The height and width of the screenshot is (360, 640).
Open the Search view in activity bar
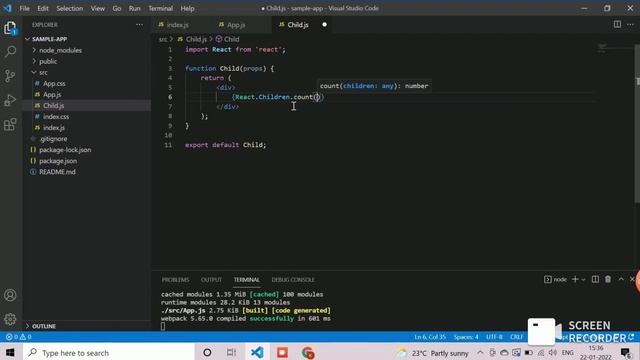coord(10,51)
